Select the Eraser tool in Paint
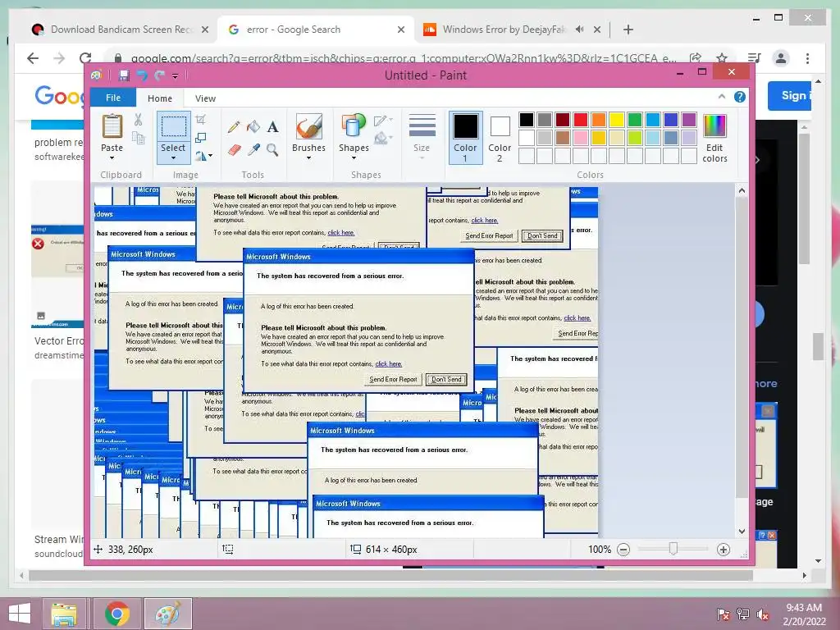840x630 pixels. pos(234,149)
